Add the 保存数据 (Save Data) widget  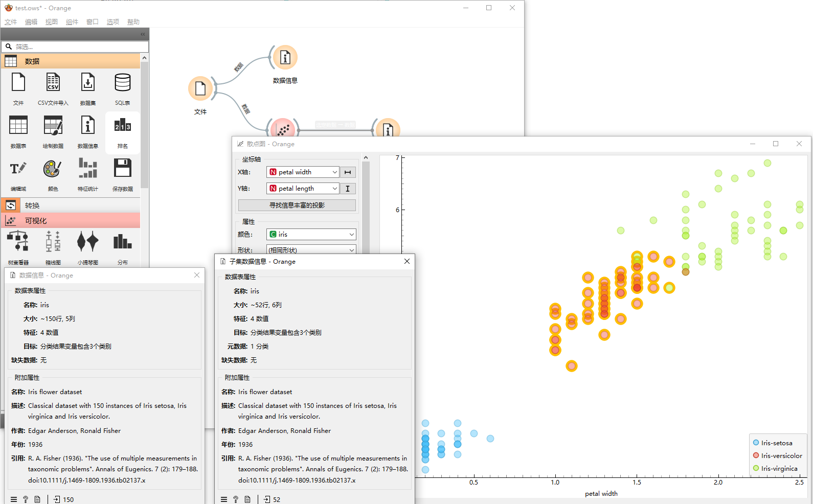[123, 175]
